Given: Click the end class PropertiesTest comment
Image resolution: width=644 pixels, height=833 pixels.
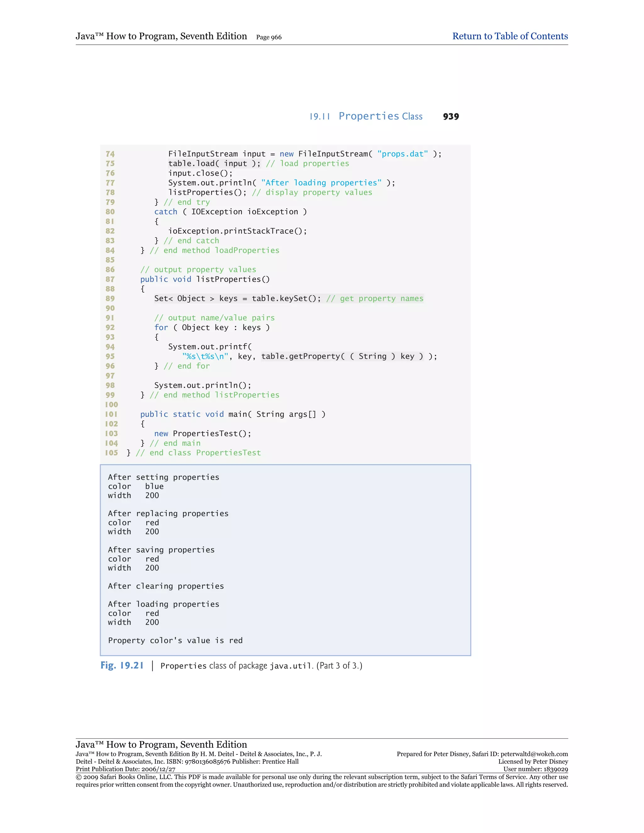Looking at the screenshot, I should pyautogui.click(x=198, y=453).
